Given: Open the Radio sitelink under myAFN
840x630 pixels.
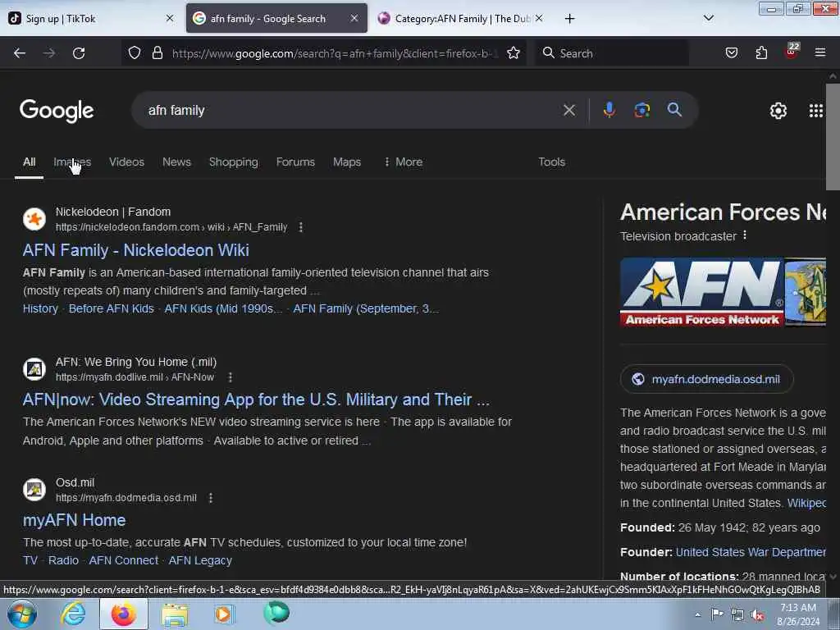Looking at the screenshot, I should (x=63, y=560).
